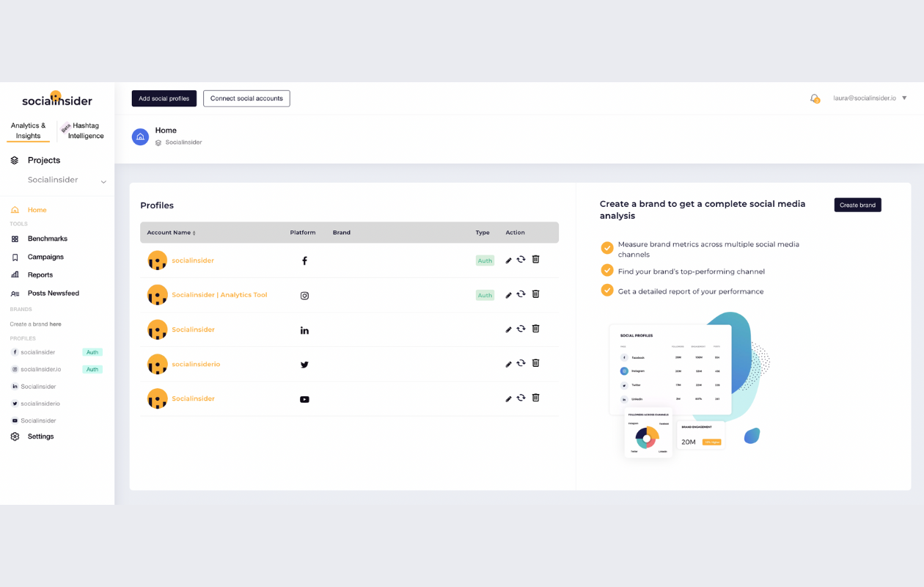
Task: Refresh the Twitter socialinsiderio profile
Action: point(521,363)
